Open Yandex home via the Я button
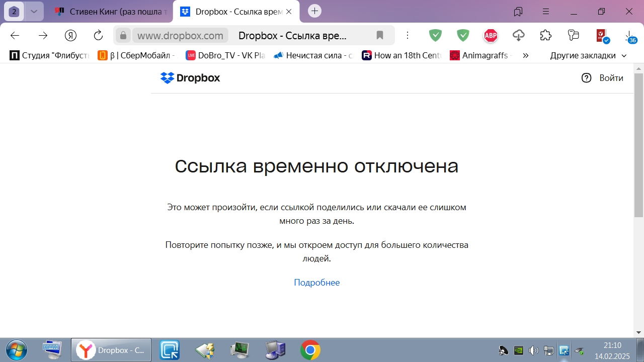 tap(71, 35)
